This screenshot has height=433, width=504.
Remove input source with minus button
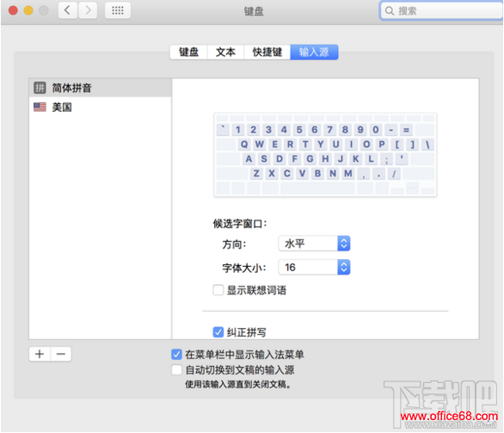[x=61, y=354]
